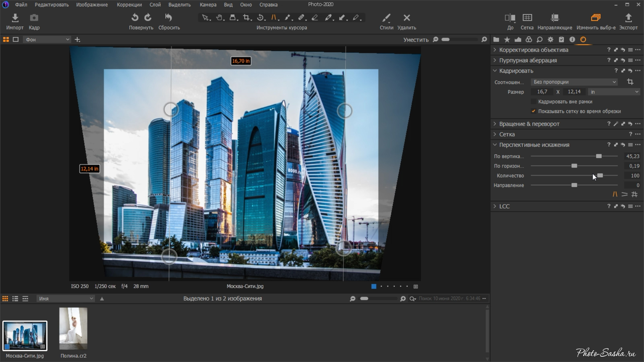Image resolution: width=644 pixels, height=362 pixels.
Task: Click the Уместить zoom-to-fit button
Action: point(416,40)
